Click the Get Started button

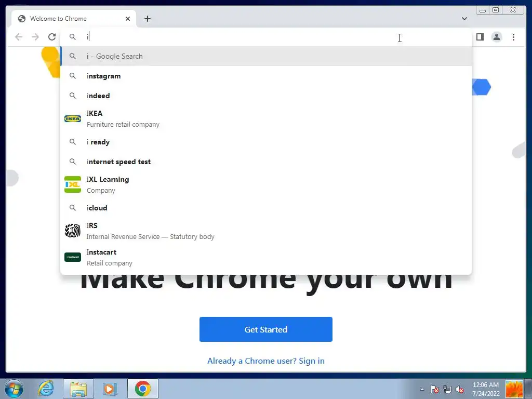[266, 329]
